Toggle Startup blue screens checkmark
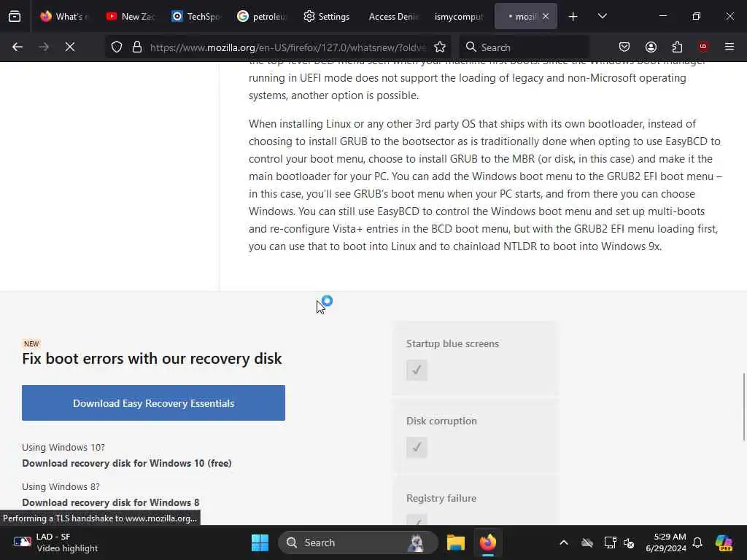 point(417,370)
